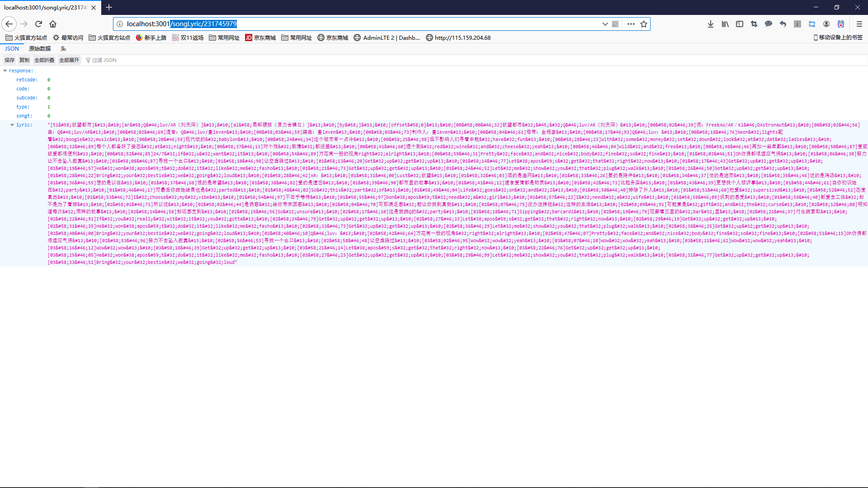Open AdminLTE 2 Dashboard bookmark
868x488 pixels.
[x=387, y=38]
